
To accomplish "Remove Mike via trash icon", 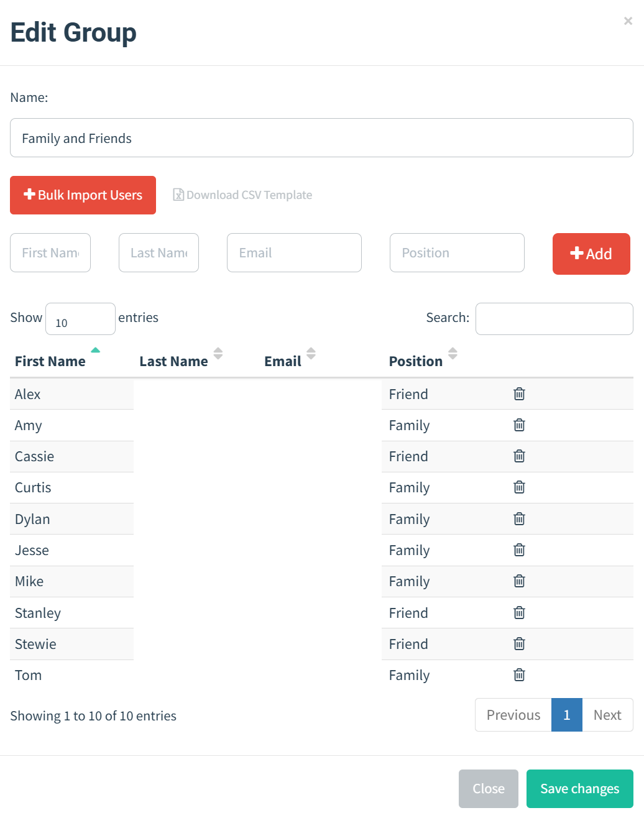I will point(519,581).
